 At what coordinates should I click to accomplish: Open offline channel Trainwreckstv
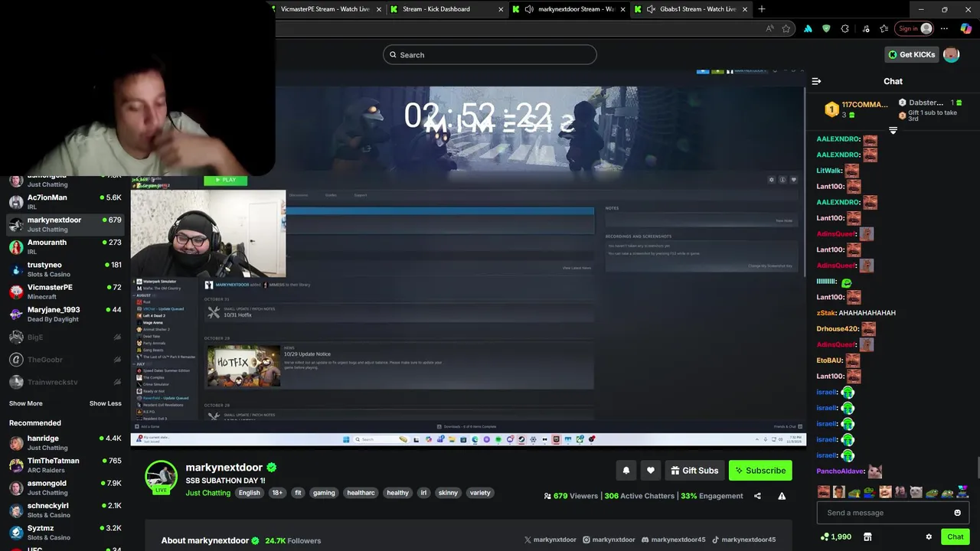(65, 382)
